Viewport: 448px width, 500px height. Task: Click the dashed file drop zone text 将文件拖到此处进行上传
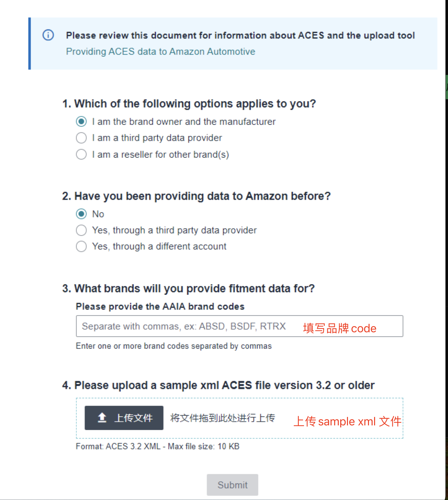[x=222, y=418]
